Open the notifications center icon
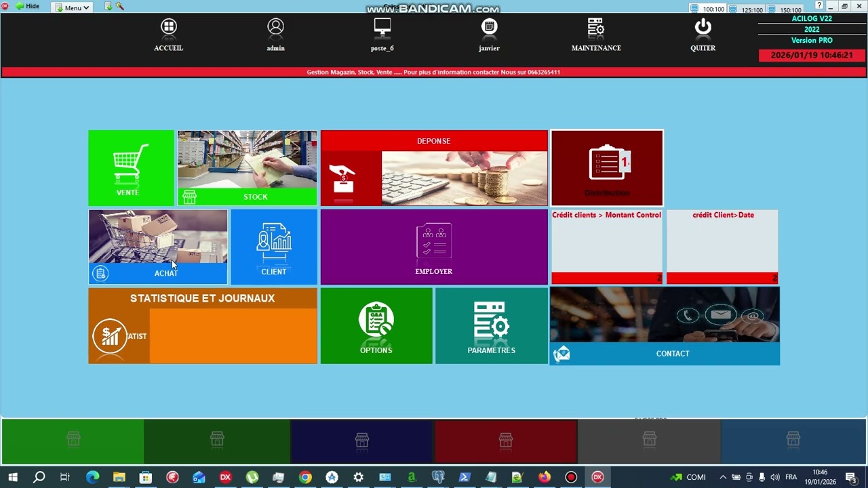 click(x=850, y=477)
